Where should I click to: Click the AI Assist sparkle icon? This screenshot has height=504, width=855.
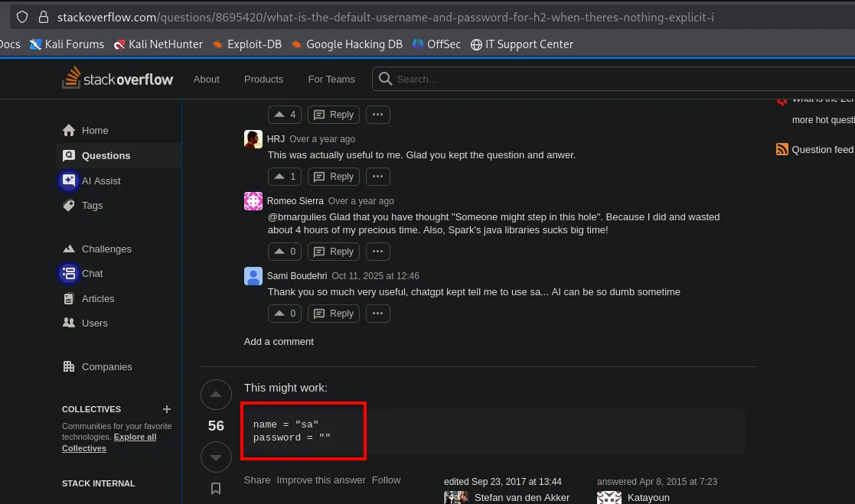[x=69, y=180]
